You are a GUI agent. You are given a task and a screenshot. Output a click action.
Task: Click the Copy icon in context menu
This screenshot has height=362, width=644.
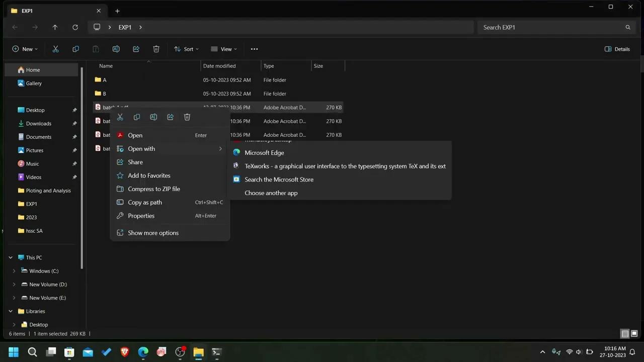(x=137, y=117)
